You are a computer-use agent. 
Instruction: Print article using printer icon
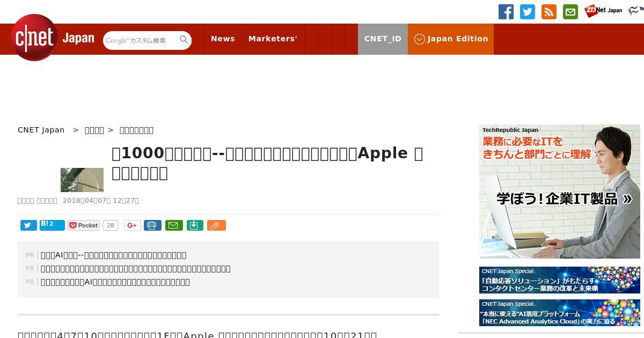tap(152, 225)
